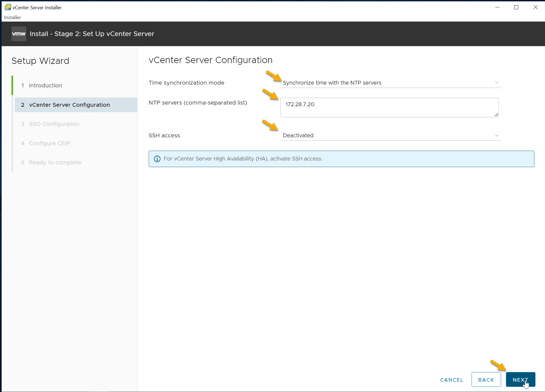The width and height of the screenshot is (545, 392).
Task: Open the Time synchronization mode dropdown
Action: pyautogui.click(x=391, y=83)
